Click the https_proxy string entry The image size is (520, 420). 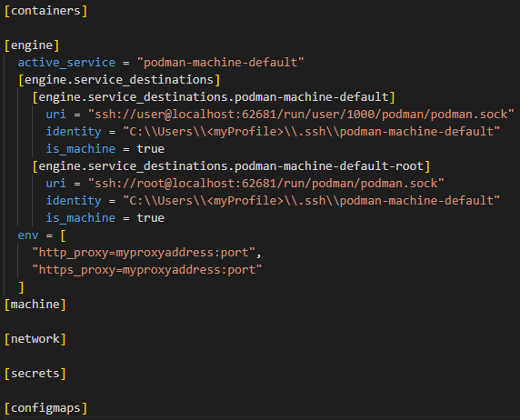(147, 270)
